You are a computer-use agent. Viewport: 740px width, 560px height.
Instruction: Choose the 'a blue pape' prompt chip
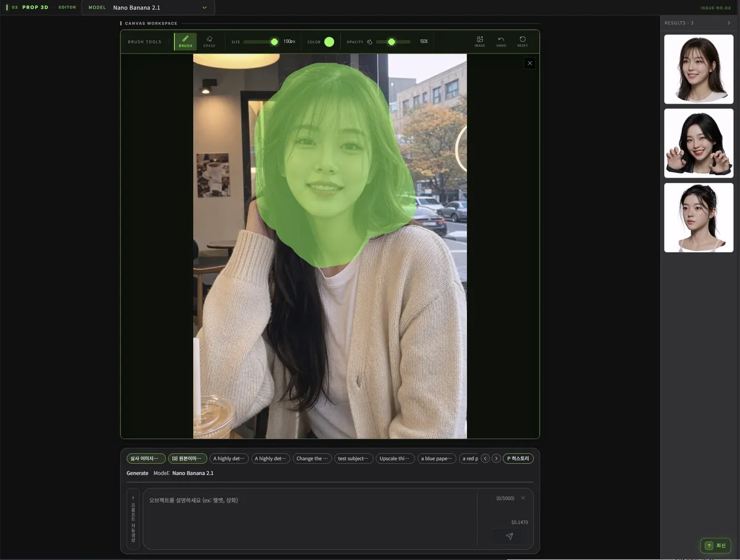tap(437, 459)
